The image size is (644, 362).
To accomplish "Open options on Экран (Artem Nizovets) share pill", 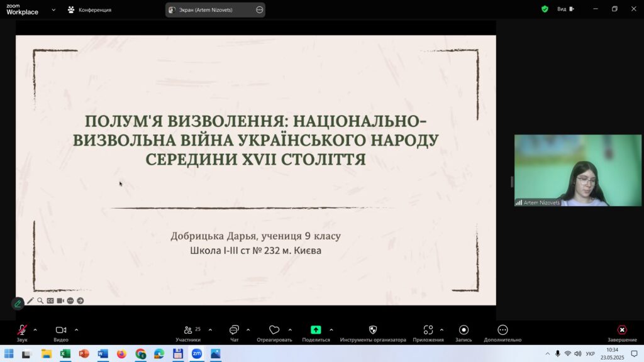I will click(x=260, y=10).
